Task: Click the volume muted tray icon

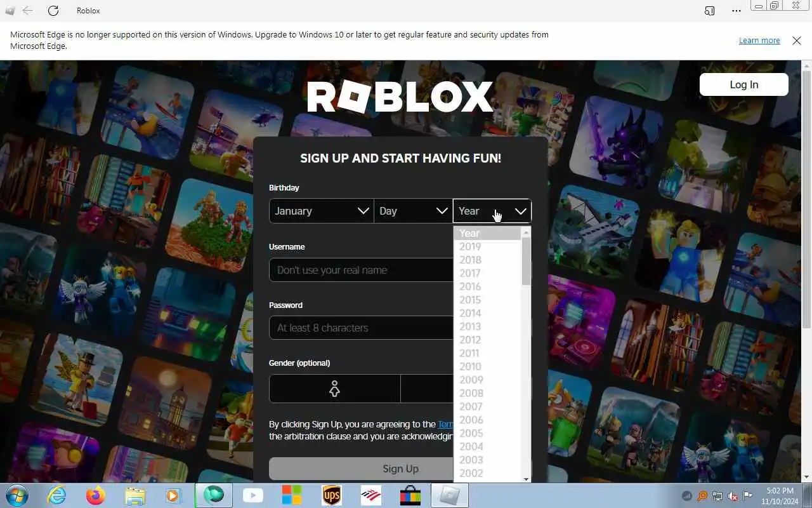Action: [733, 496]
